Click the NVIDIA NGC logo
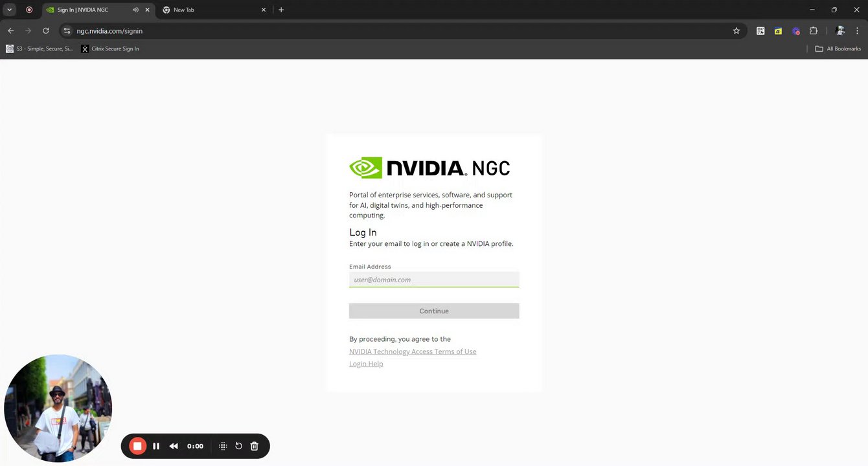Image resolution: width=868 pixels, height=466 pixels. [429, 168]
